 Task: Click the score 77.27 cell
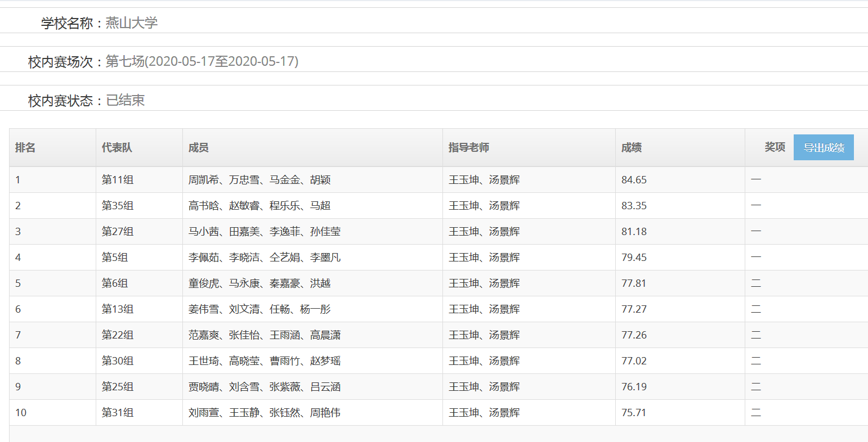[x=634, y=309]
